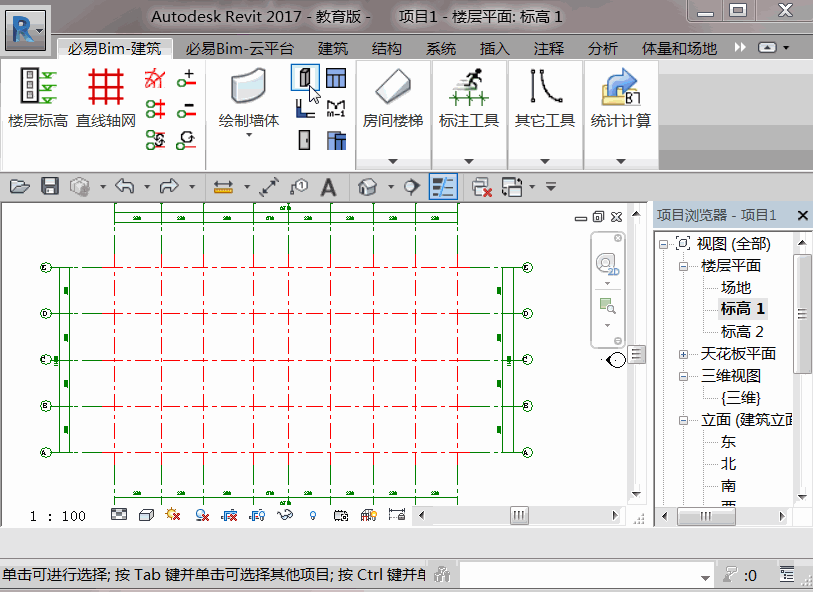813x592 pixels.
Task: Expand the 房间楼梯 panel dropdown
Action: click(393, 161)
